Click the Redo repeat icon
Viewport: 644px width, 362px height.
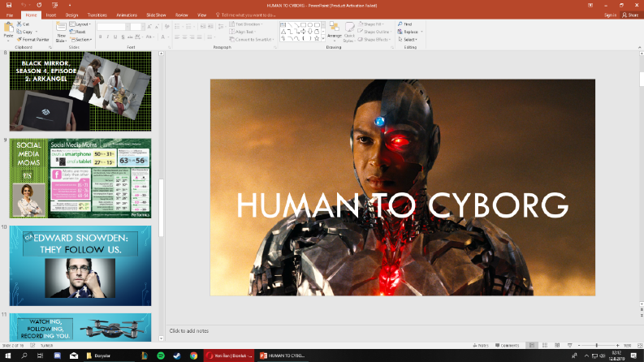point(39,6)
